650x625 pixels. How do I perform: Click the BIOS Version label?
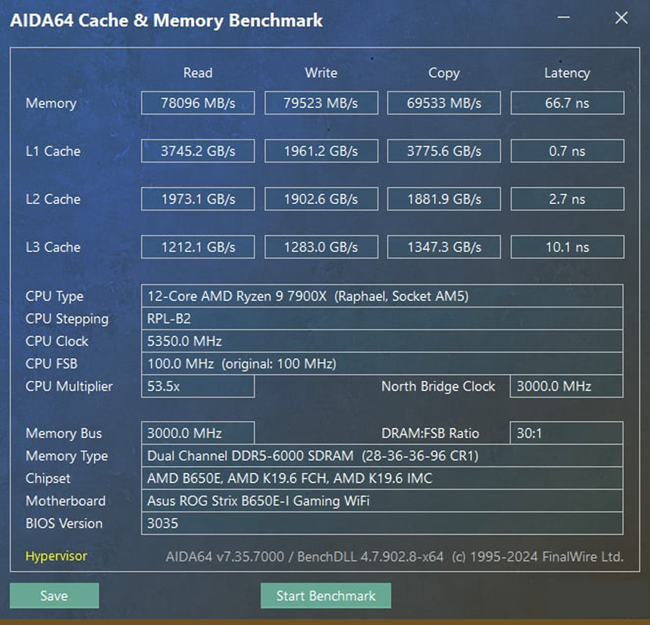tap(64, 523)
